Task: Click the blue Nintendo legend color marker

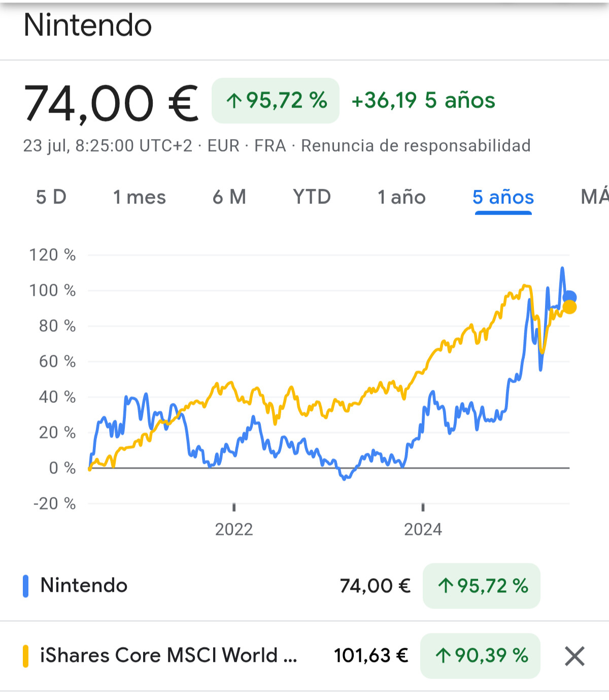Action: click(26, 586)
